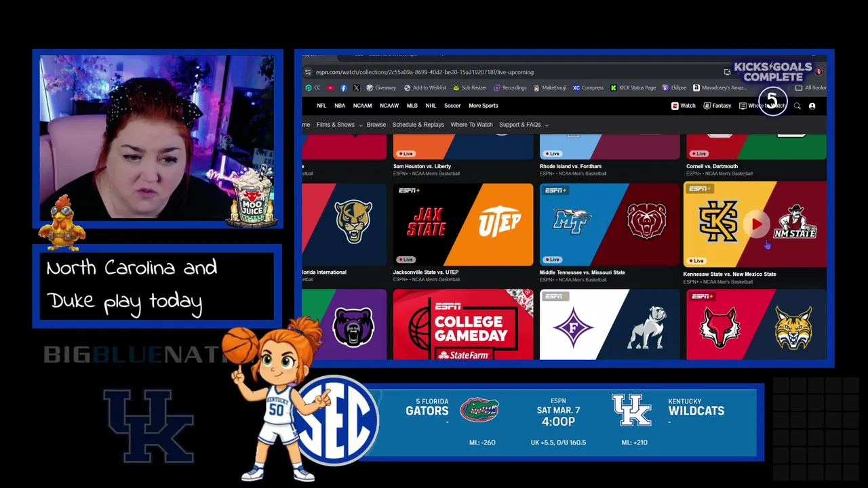Open the CC bookmark
This screenshot has height=488, width=868.
[313, 87]
